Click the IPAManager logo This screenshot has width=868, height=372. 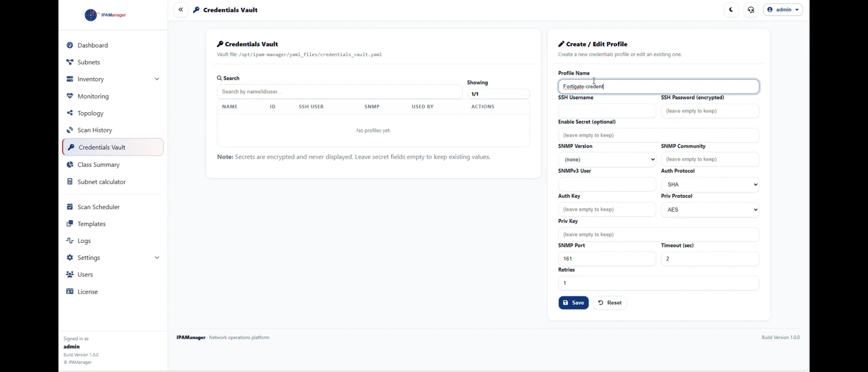coord(106,15)
